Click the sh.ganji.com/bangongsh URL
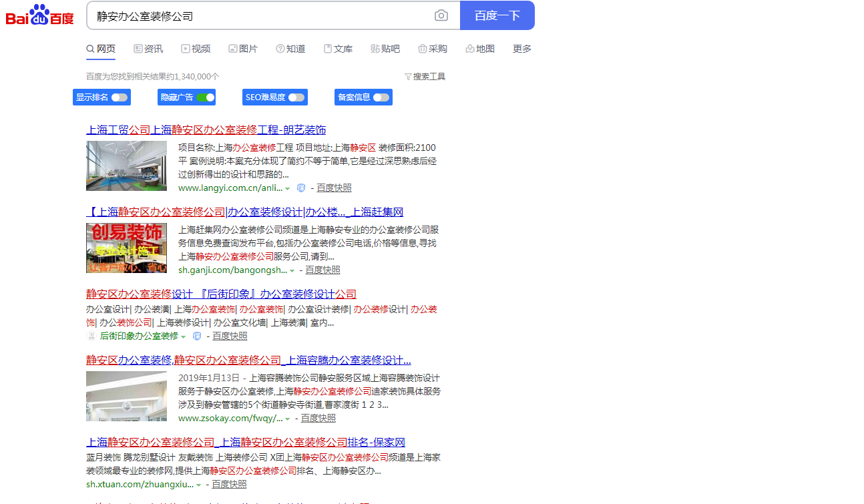The image size is (864, 504). [x=232, y=270]
